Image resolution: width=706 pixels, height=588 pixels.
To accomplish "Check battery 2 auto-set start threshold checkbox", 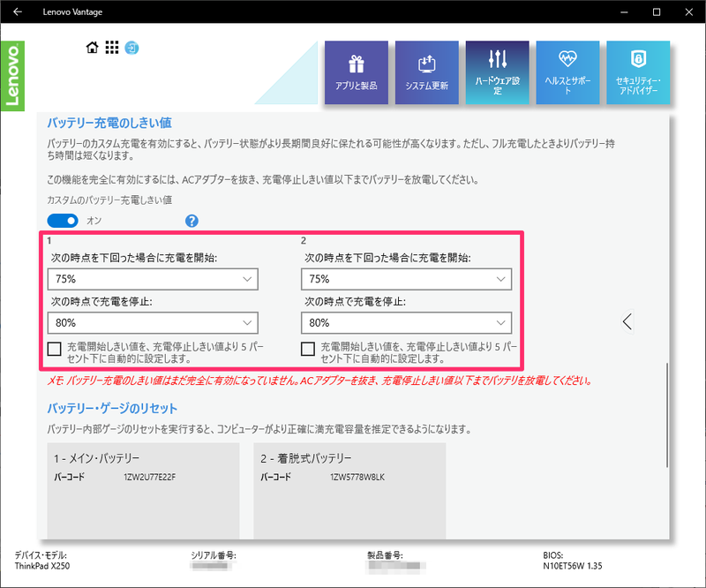I will click(307, 349).
